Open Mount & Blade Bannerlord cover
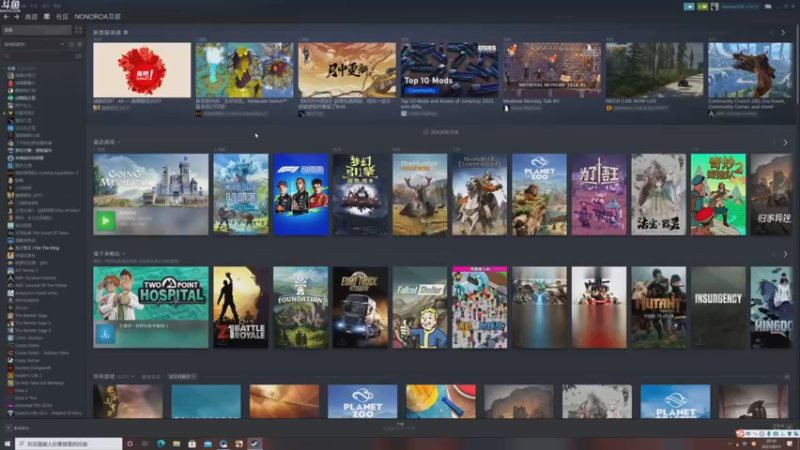The image size is (800, 450). (x=480, y=194)
